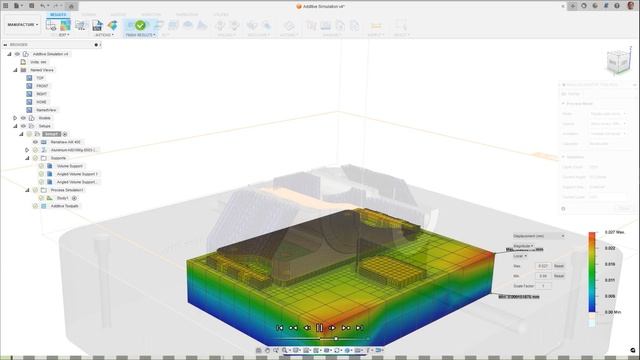Open the File menu icon

pos(17,6)
